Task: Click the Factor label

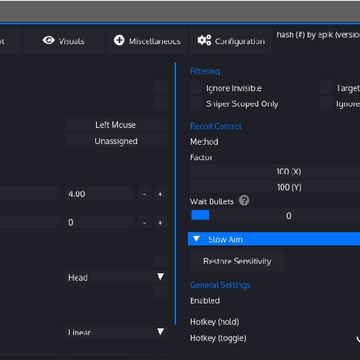Action: click(201, 157)
